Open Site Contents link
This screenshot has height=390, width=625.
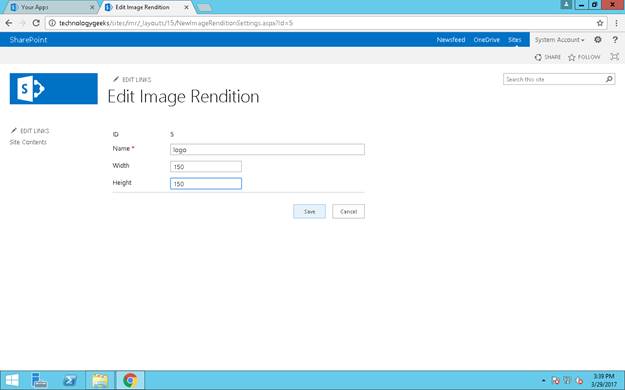coord(28,142)
